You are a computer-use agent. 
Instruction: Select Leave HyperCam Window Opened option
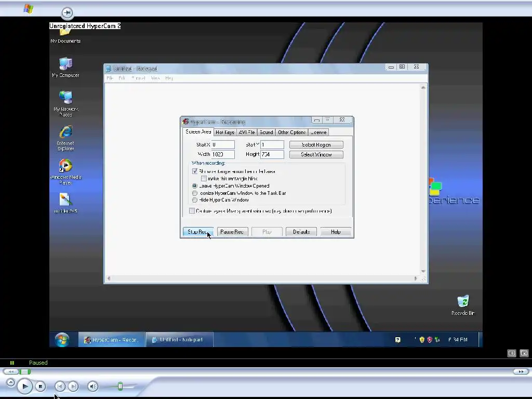[x=195, y=186]
